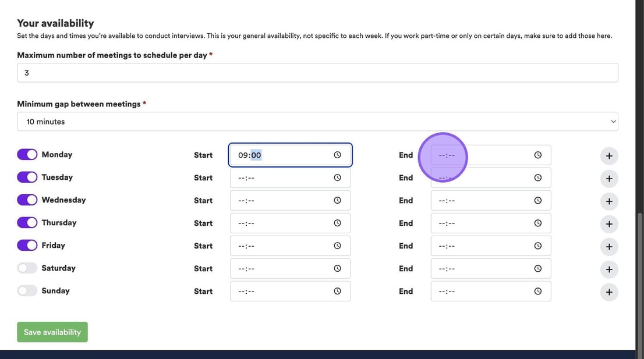Viewport: 644px width, 359px height.
Task: Open the Minimum gap between meetings dropdown
Action: click(317, 122)
